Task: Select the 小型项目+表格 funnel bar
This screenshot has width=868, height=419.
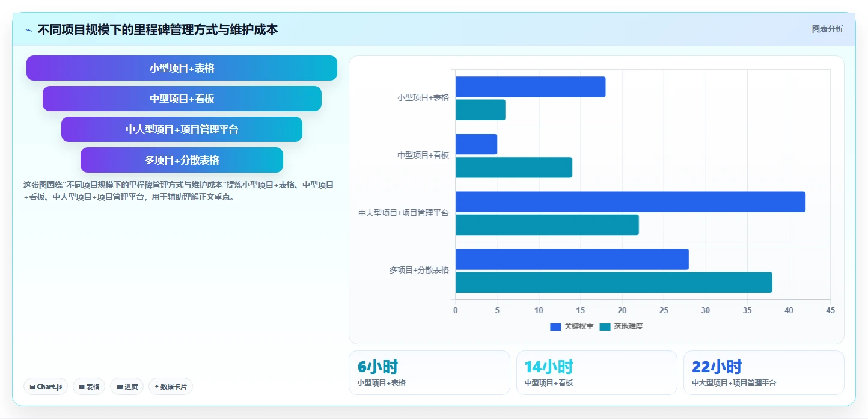Action: pos(182,68)
